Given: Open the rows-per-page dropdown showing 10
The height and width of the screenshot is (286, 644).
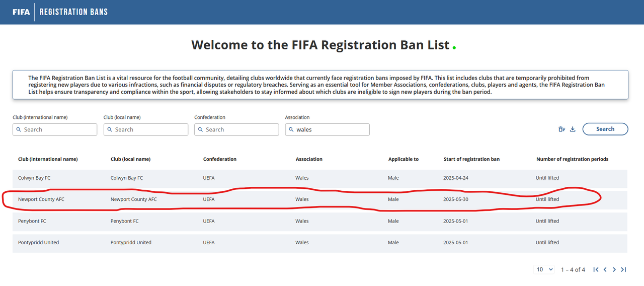Looking at the screenshot, I should click(544, 269).
